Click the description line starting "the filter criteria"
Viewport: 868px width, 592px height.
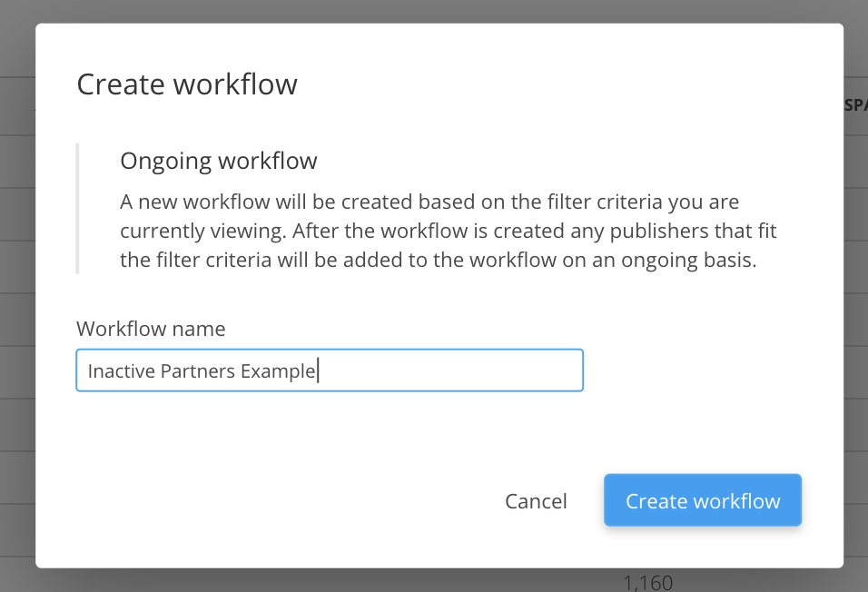click(x=439, y=260)
